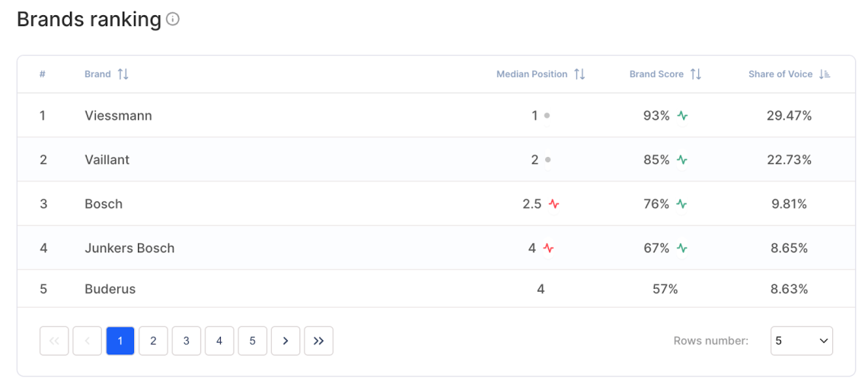Go to page 2 of rankings
This screenshot has width=868, height=391.
click(x=153, y=341)
